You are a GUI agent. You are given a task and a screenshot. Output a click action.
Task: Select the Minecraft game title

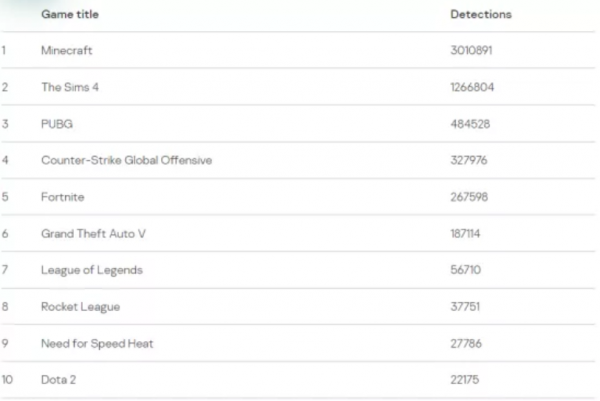click(67, 50)
